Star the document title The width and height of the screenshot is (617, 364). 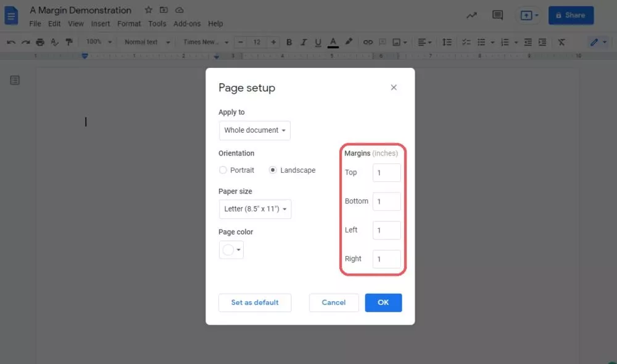pos(149,10)
